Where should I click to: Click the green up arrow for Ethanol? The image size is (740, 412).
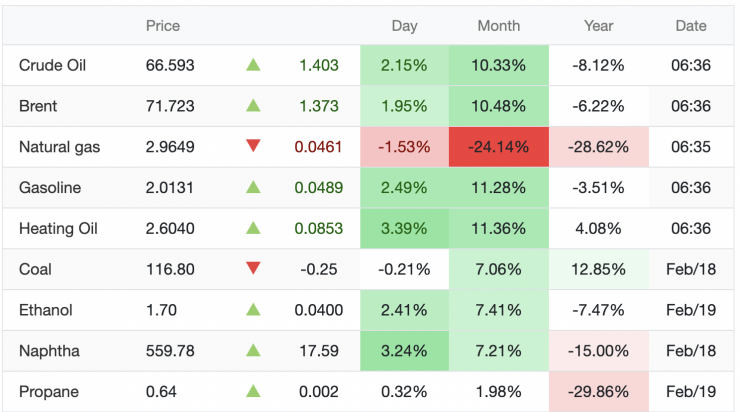[x=253, y=310]
